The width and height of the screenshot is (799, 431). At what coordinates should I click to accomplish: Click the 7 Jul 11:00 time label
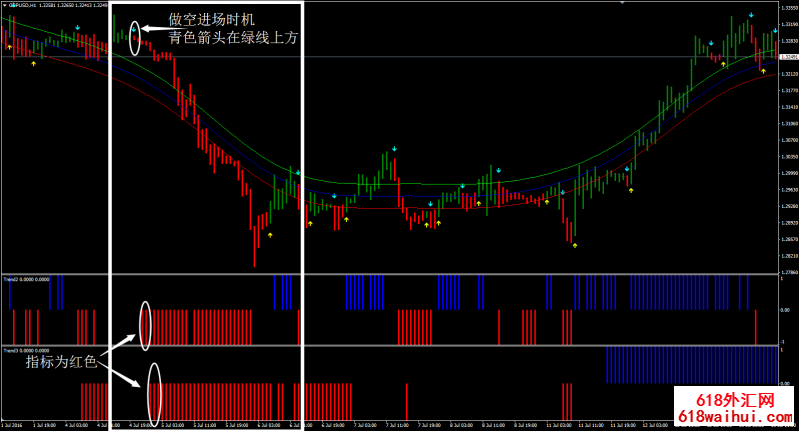pos(397,425)
